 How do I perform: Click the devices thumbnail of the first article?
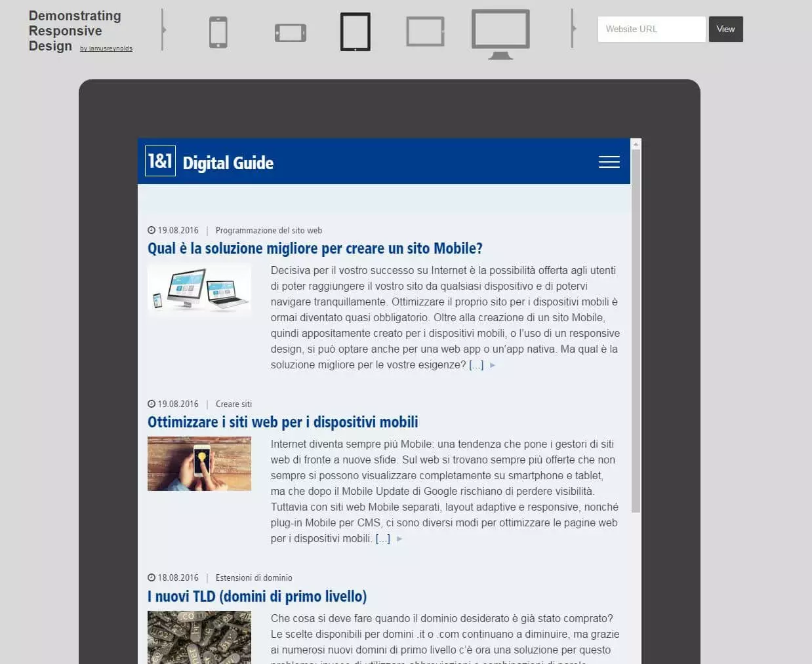pos(199,290)
